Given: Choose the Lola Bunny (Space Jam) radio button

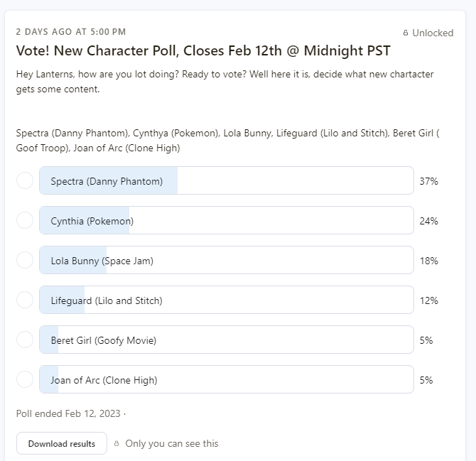Looking at the screenshot, I should [25, 260].
